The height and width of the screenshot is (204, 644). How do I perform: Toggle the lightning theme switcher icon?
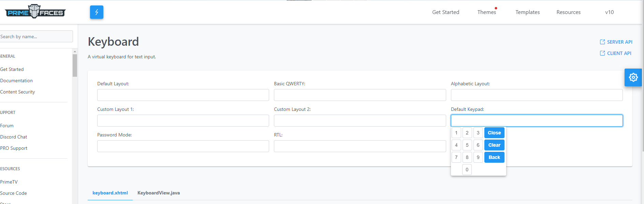pyautogui.click(x=97, y=12)
